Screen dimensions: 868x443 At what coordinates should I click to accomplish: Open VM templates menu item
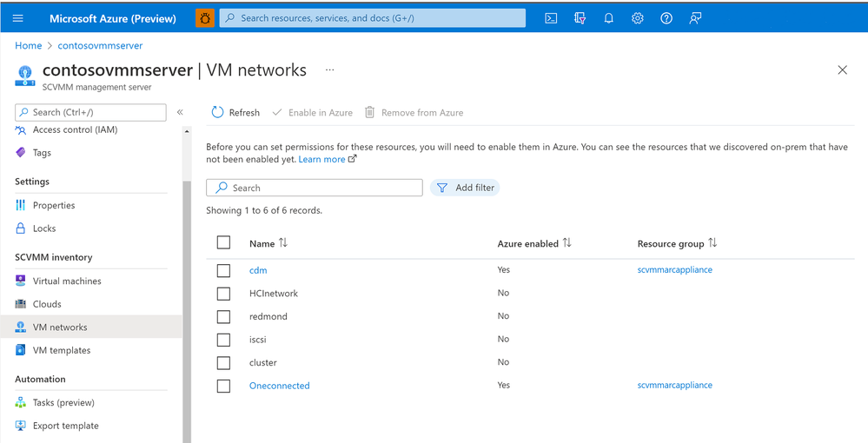(61, 350)
